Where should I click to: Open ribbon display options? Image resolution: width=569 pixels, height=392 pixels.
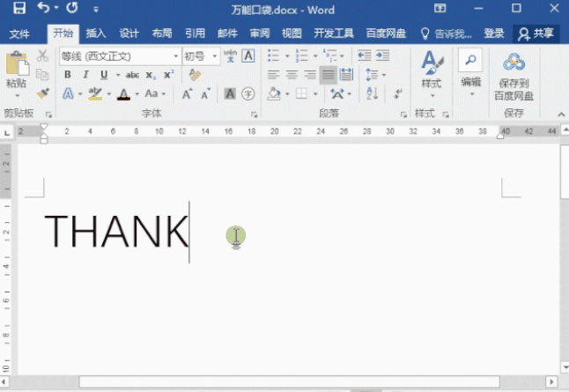(x=440, y=8)
